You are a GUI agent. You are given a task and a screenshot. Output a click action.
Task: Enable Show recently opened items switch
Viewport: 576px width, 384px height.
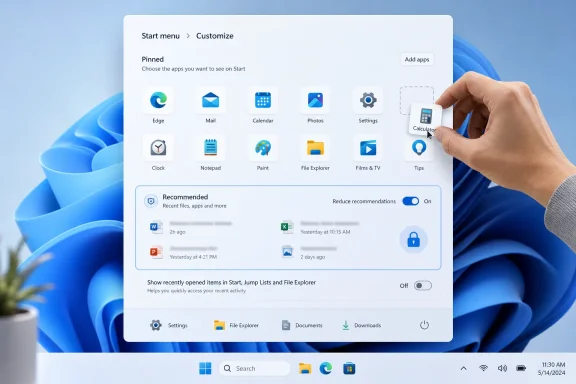[423, 286]
